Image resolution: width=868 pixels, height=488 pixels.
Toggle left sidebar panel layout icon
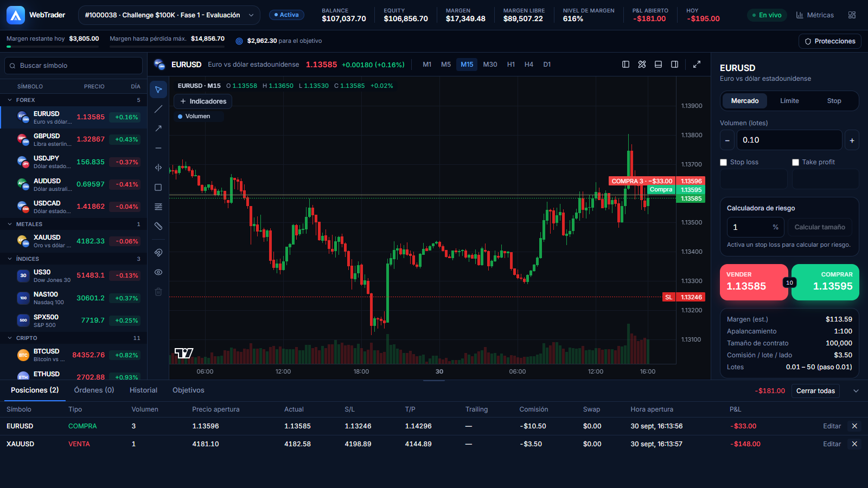626,65
